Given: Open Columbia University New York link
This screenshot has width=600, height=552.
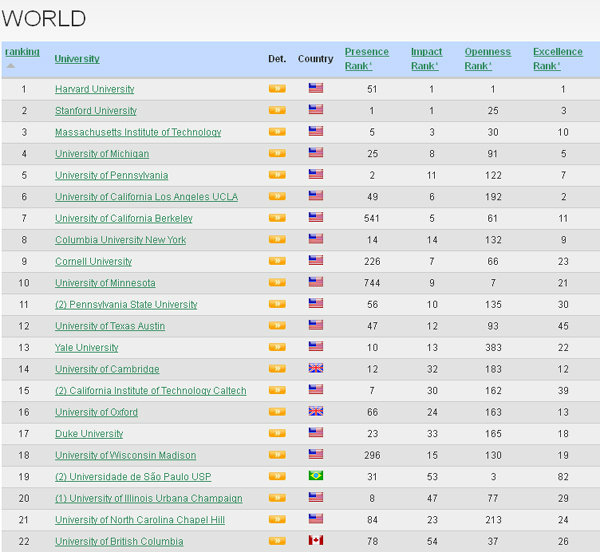Looking at the screenshot, I should (x=121, y=240).
